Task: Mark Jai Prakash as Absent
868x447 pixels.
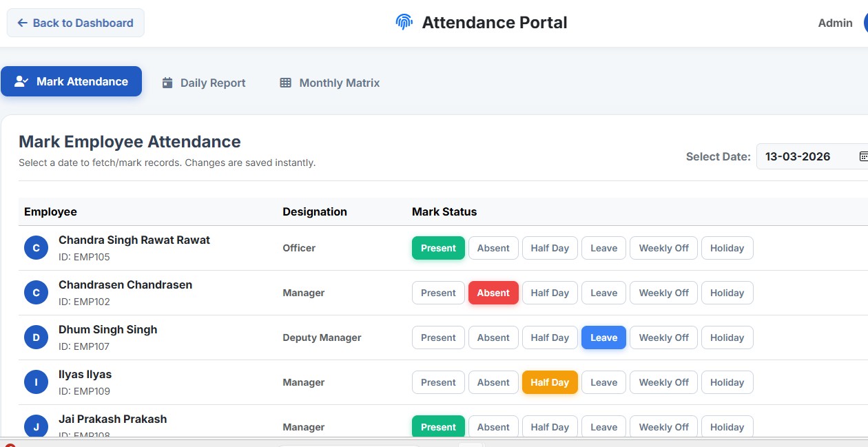Action: (x=493, y=426)
